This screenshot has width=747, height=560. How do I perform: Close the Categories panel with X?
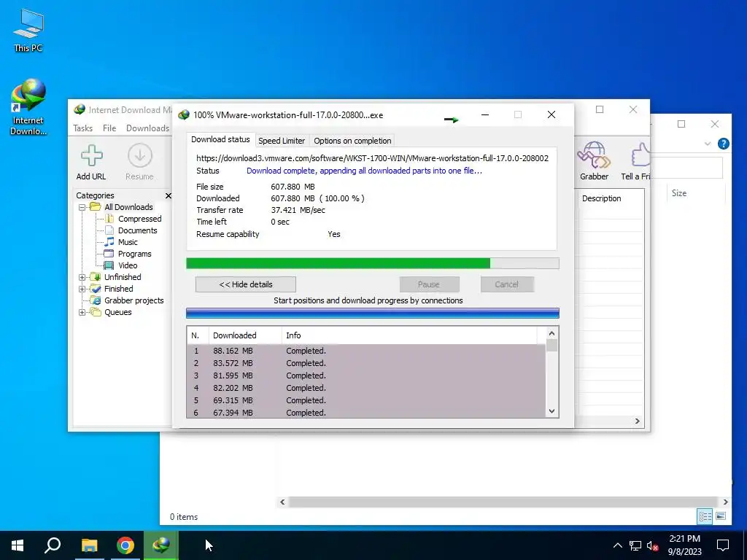[169, 195]
